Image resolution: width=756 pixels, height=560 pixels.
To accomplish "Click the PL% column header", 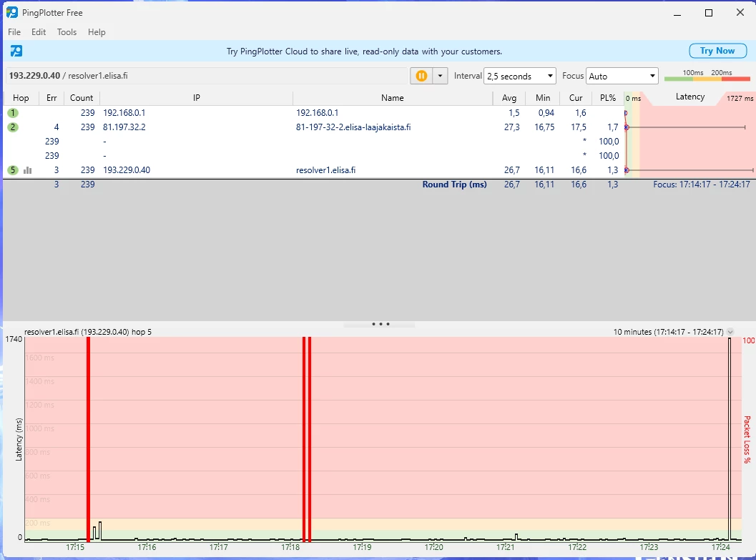I will (x=608, y=98).
